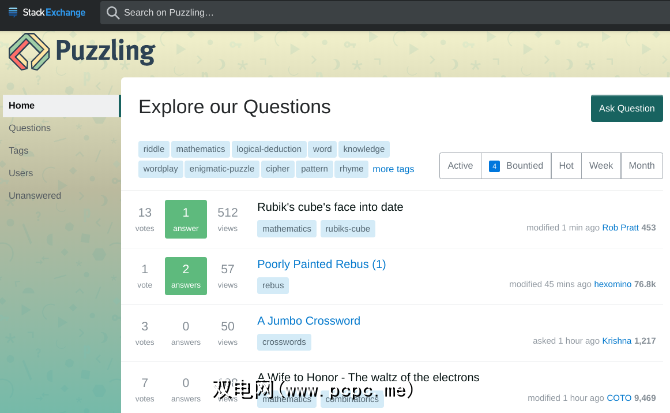The image size is (670, 413).
Task: Click the green 1 answer box
Action: click(186, 219)
